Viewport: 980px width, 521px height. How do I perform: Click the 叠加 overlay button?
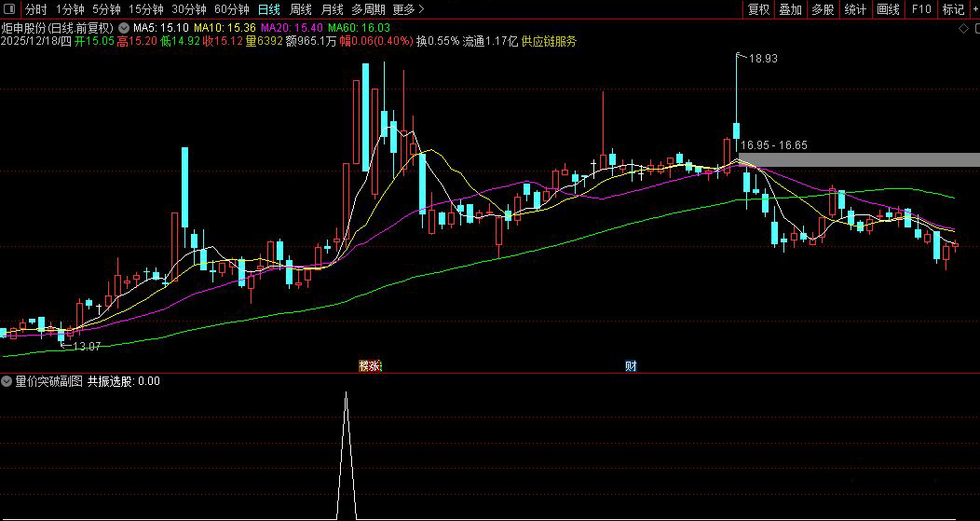(791, 9)
